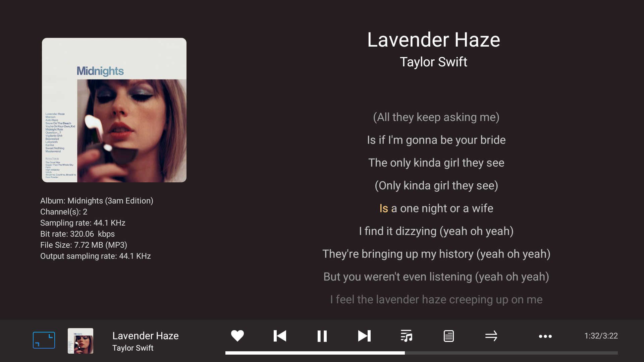Select lyric "I feel the lavender haze creeping"
The height and width of the screenshot is (362, 644).
(x=436, y=300)
